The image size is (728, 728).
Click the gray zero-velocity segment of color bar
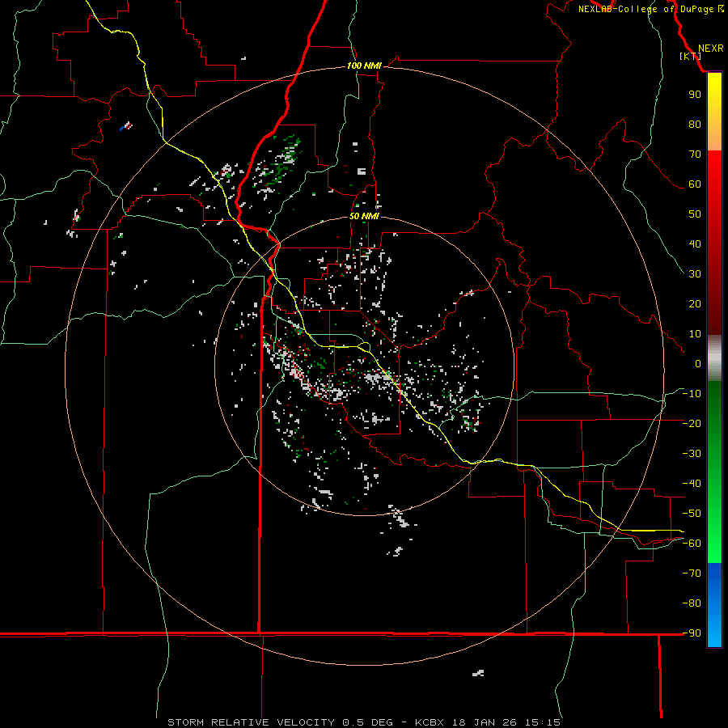point(714,358)
